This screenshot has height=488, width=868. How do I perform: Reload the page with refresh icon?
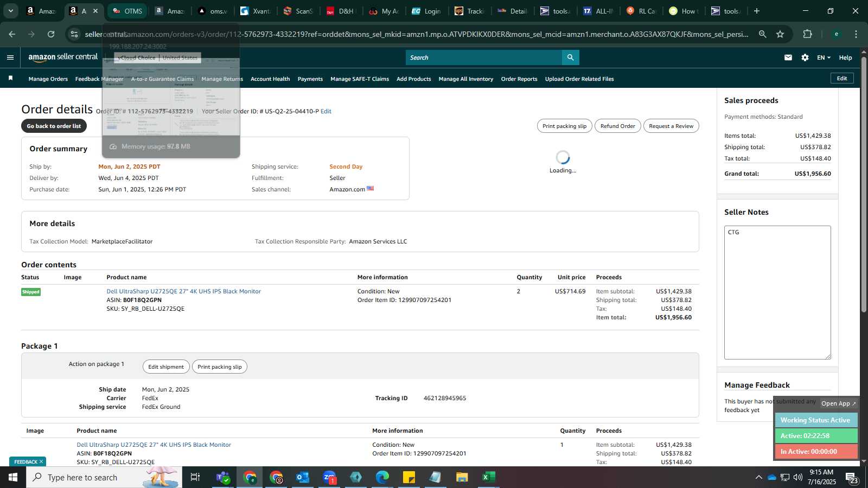[x=51, y=34]
